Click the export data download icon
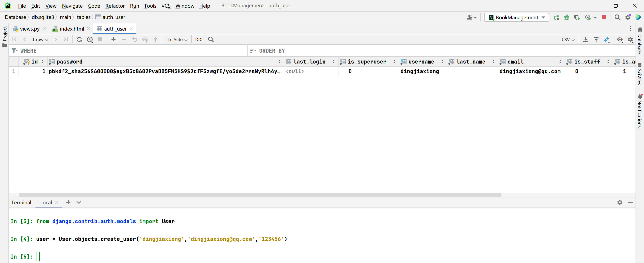 coord(585,39)
